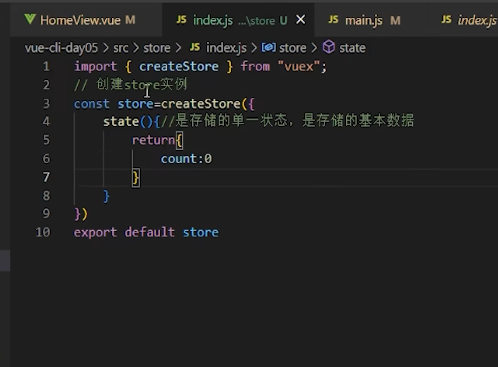Image resolution: width=498 pixels, height=367 pixels.
Task: Click export keyword on line 10
Action: coord(95,232)
